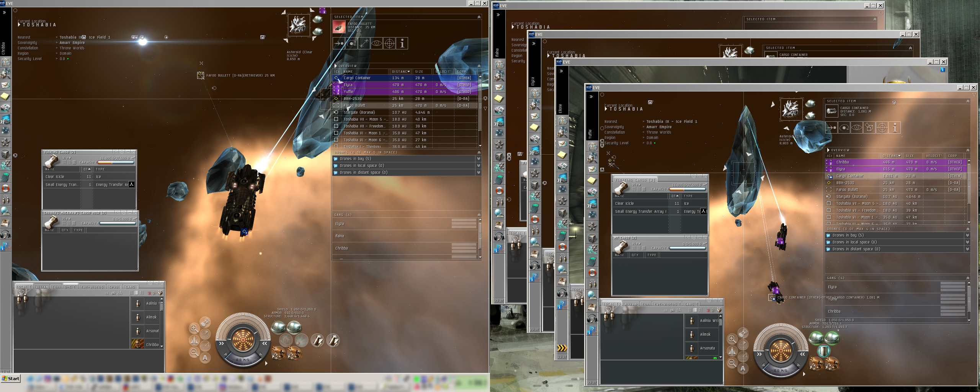
Task: Toggle autopilot on Chribba's HUD
Action: (205, 358)
